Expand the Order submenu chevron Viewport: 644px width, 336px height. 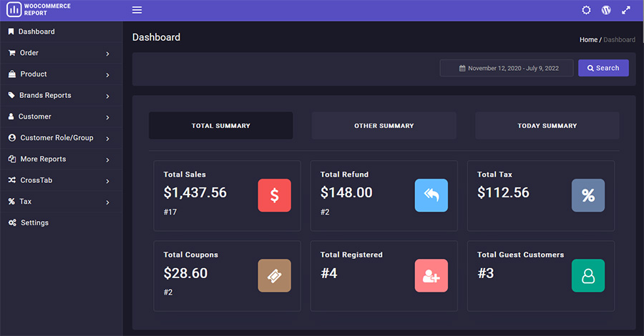point(107,54)
